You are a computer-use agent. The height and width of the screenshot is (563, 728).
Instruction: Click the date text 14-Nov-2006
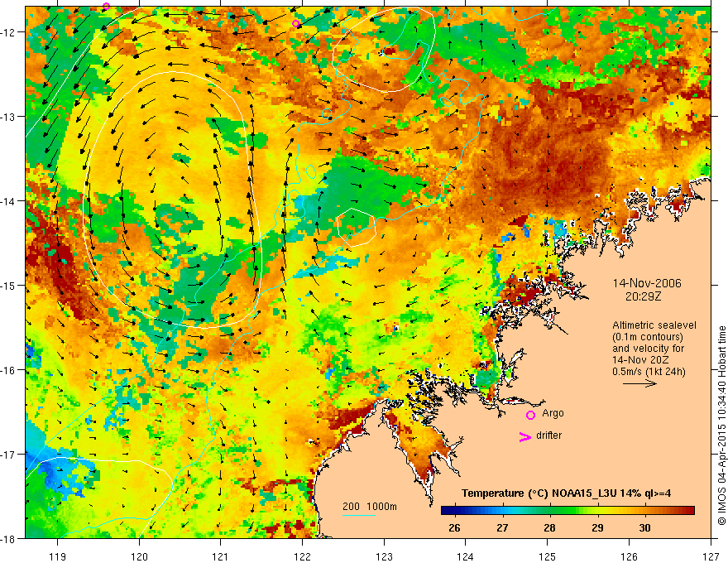coord(647,283)
